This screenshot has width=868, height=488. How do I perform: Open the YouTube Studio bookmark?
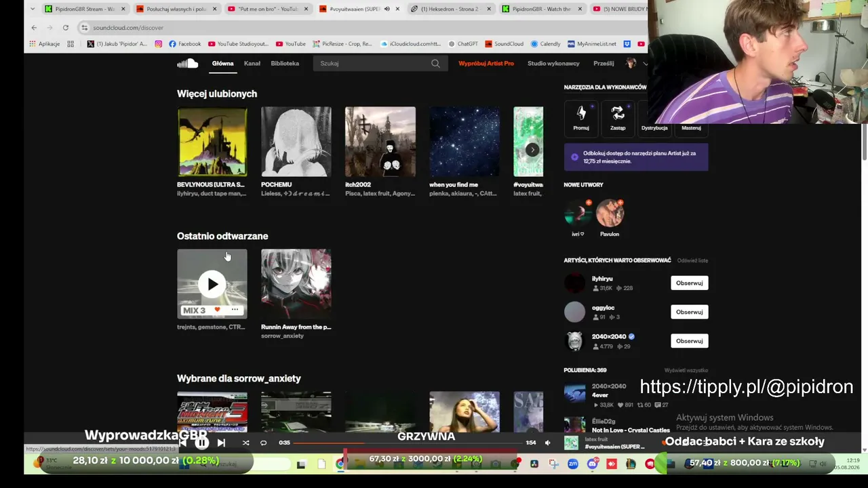coord(239,44)
